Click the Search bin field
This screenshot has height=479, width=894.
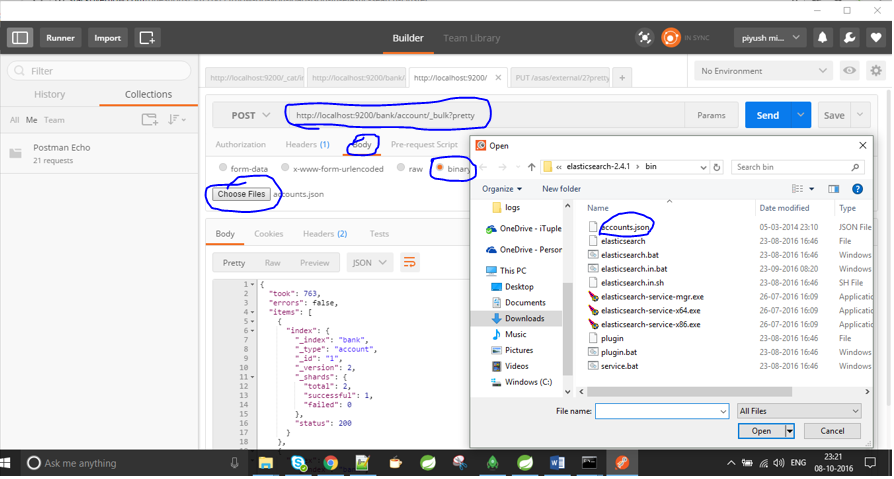coord(798,167)
